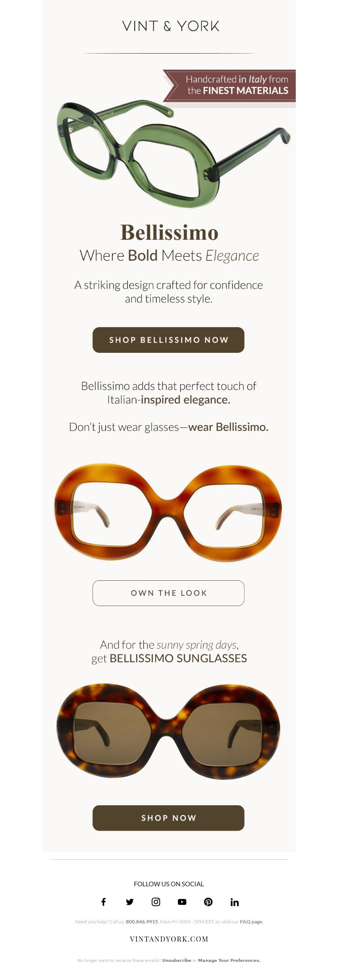Click the Bellissimo heading text

(x=169, y=232)
